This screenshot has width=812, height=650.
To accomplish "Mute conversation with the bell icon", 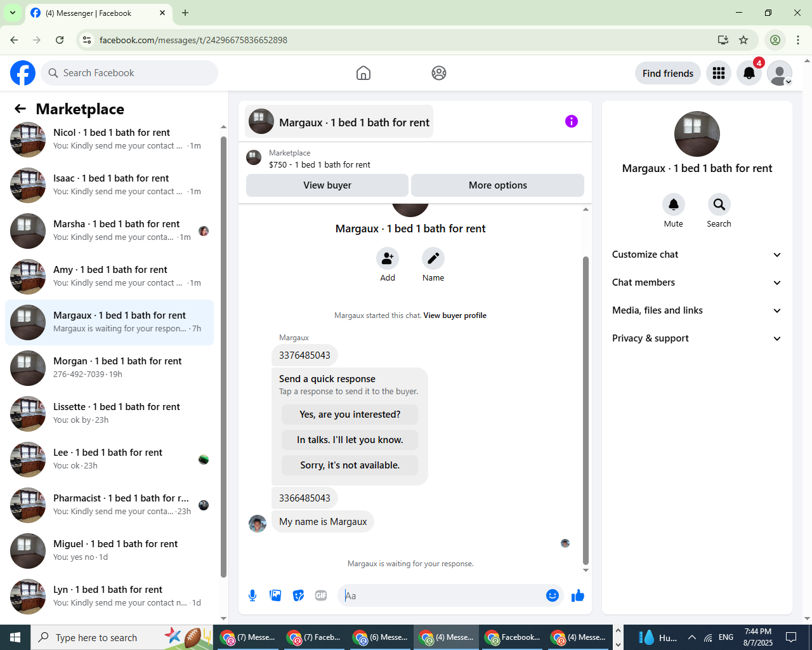I will pos(674,204).
